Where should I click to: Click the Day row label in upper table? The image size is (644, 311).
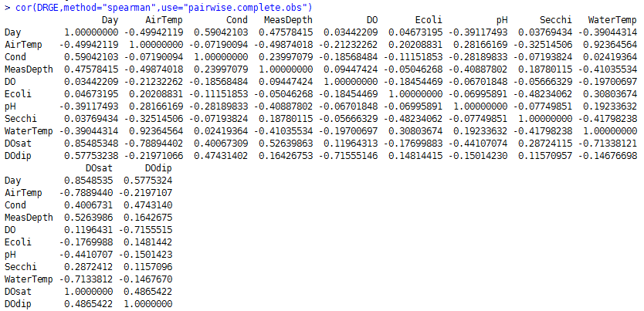pos(13,32)
